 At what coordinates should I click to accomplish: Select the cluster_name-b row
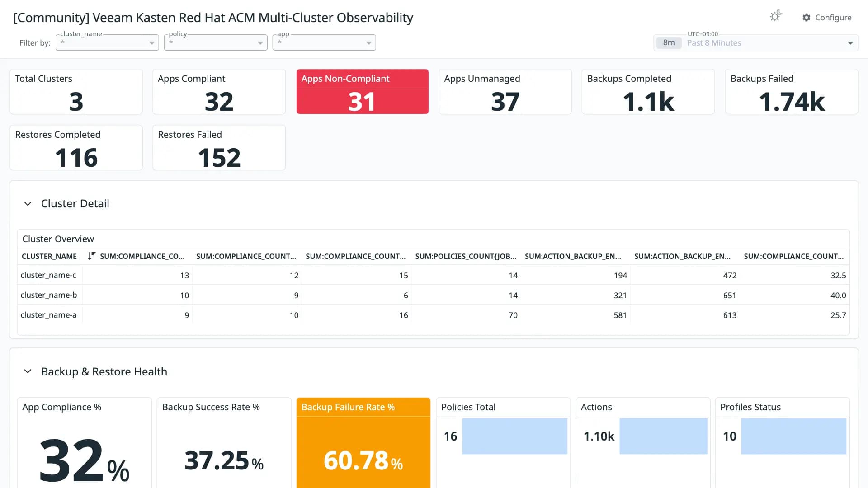point(433,295)
